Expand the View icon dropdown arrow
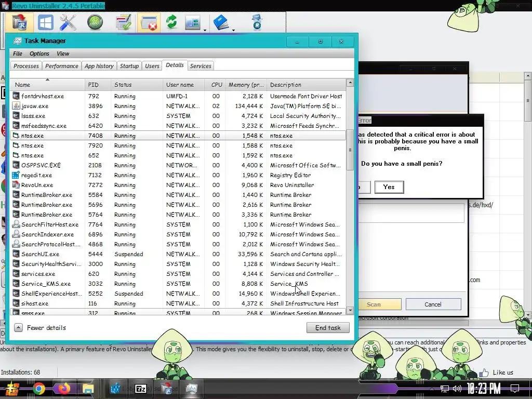532x399 pixels. 205,31
